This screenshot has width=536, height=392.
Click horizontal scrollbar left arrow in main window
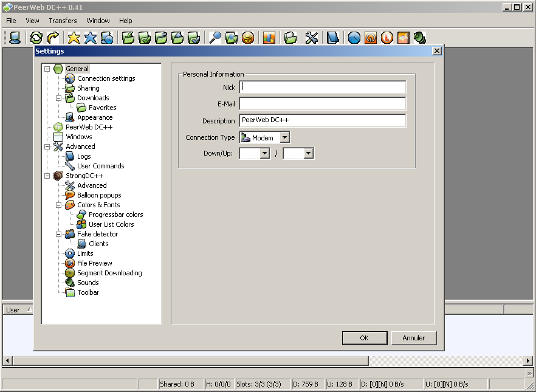point(7,360)
